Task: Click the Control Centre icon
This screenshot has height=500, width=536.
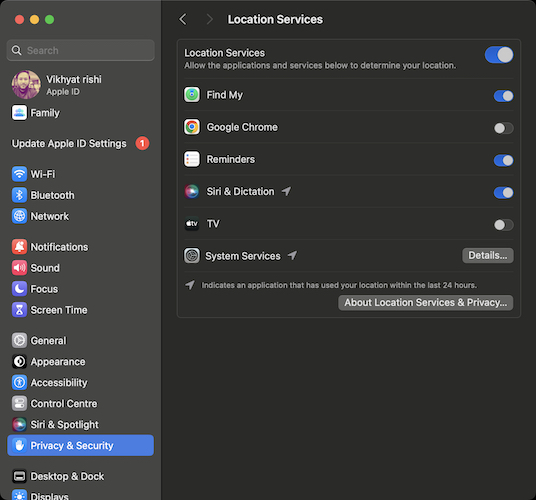Action: tap(19, 404)
